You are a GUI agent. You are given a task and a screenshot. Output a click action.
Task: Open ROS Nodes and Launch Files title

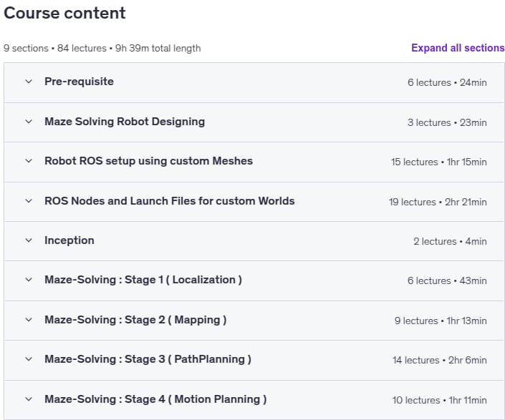pyautogui.click(x=169, y=201)
